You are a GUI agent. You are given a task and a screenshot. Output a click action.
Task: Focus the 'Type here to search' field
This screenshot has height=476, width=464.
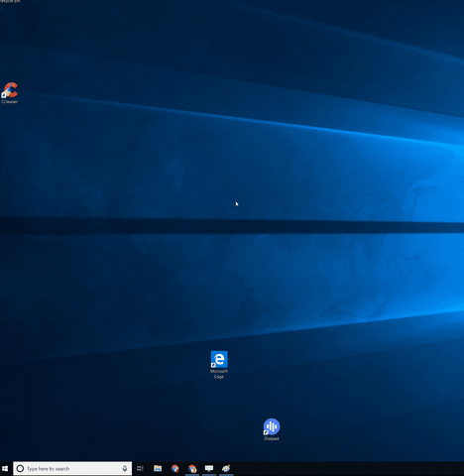(72, 468)
